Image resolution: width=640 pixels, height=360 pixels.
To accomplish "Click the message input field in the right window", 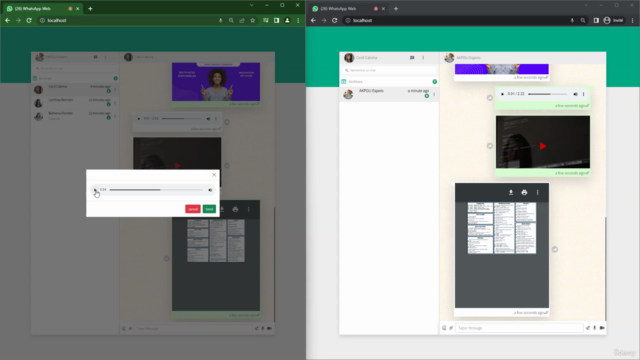I will coord(519,328).
